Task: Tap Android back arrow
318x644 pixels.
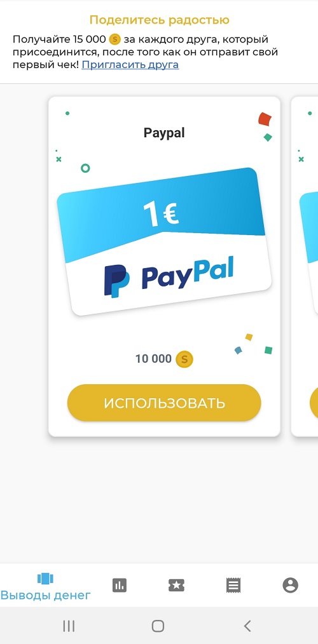Action: coord(247,626)
